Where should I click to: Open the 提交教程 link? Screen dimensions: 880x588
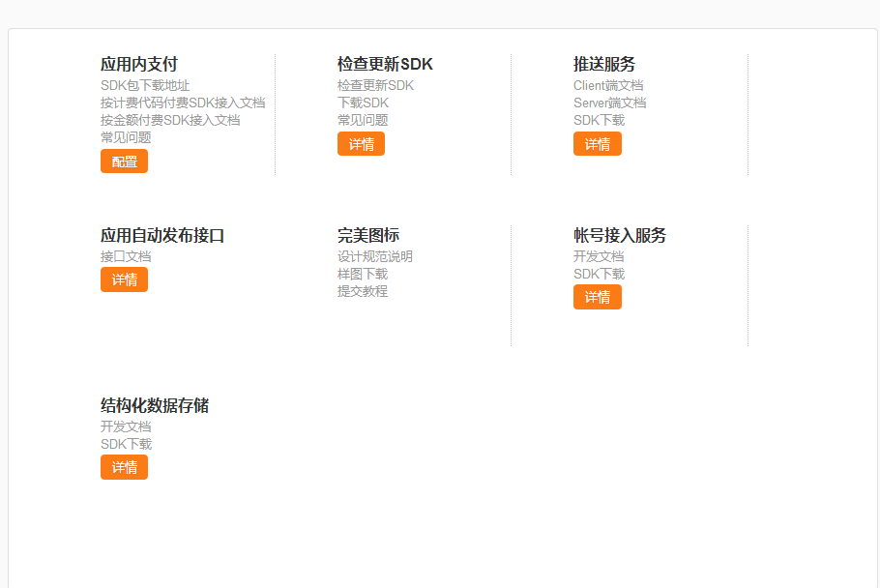[363, 292]
